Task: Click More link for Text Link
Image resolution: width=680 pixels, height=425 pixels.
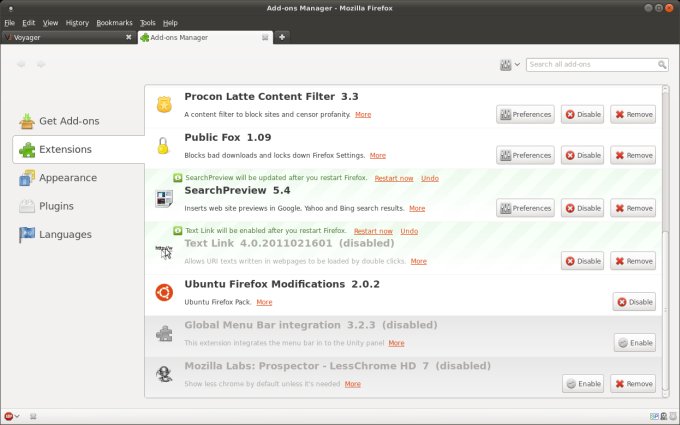Action: point(418,261)
